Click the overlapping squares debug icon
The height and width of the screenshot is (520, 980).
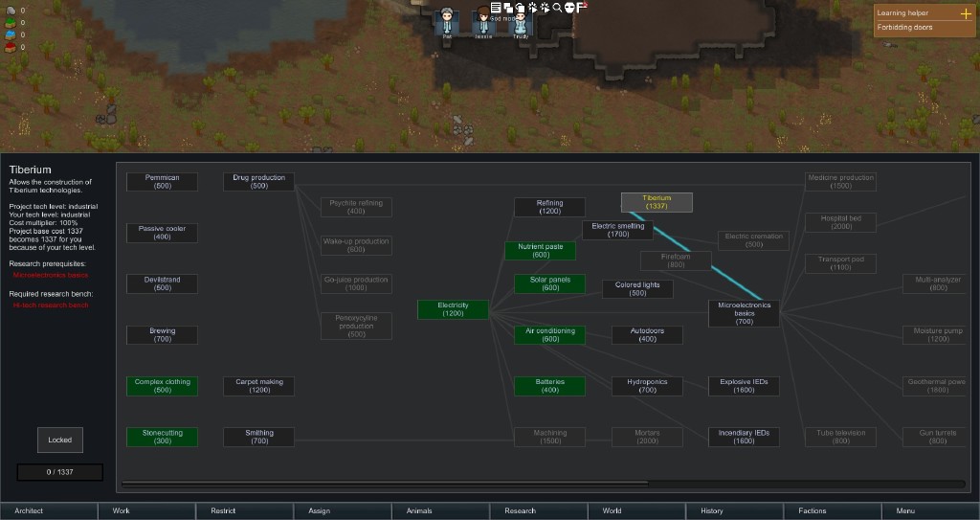click(x=508, y=8)
